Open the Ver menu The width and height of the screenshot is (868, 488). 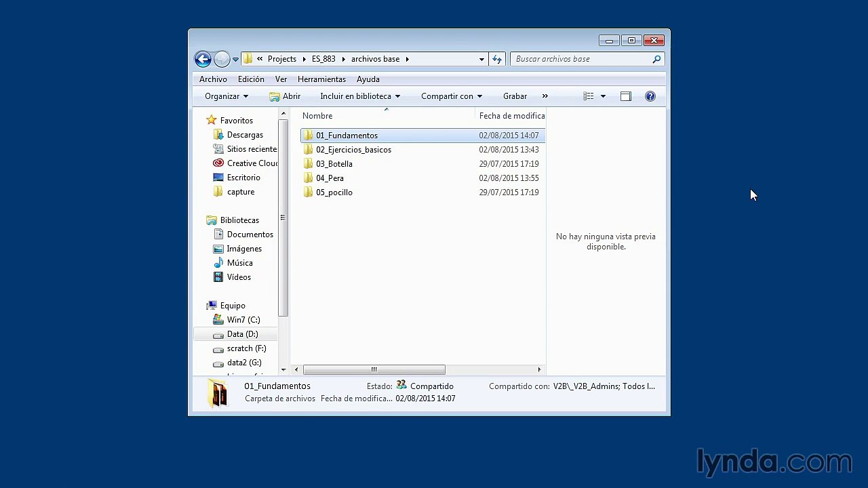click(281, 79)
